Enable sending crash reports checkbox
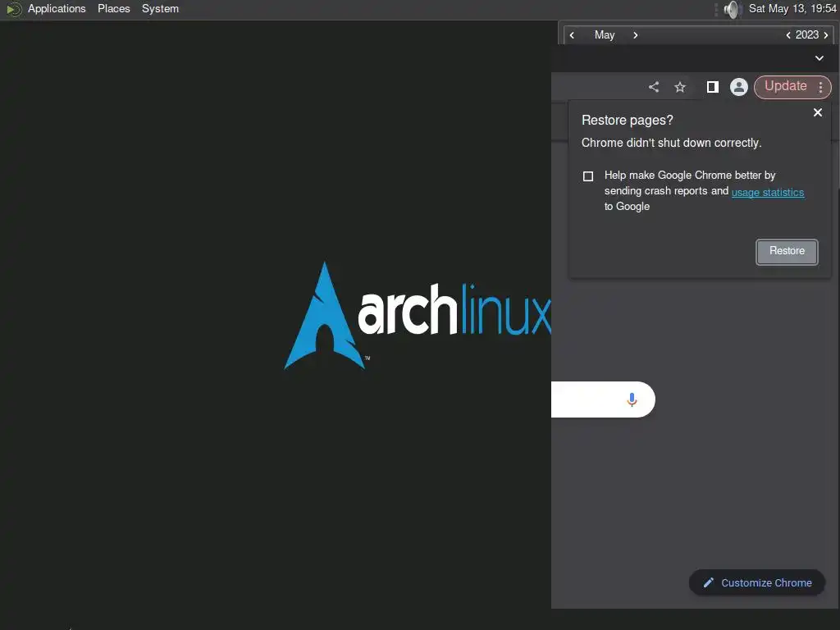840x630 pixels. [x=588, y=176]
